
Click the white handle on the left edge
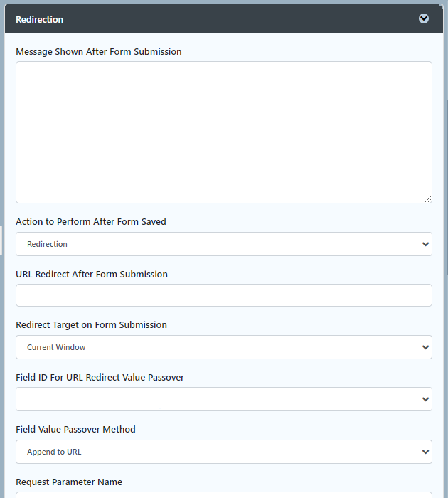pos(1,240)
